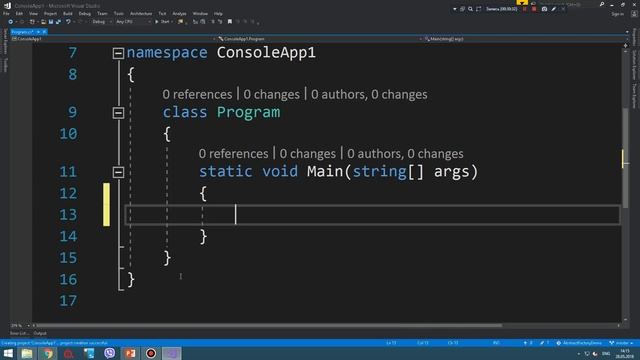The width and height of the screenshot is (640, 360).
Task: Click the Navigate Backward toolbar icon
Action: (x=11, y=22)
